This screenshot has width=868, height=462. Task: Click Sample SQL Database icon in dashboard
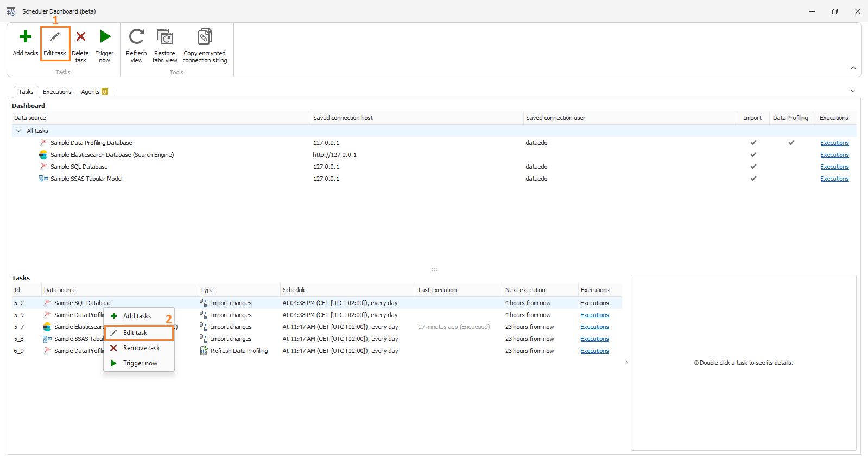pos(43,167)
